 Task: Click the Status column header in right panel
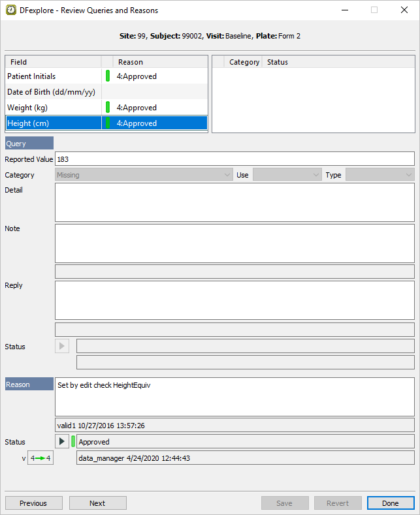tap(278, 62)
